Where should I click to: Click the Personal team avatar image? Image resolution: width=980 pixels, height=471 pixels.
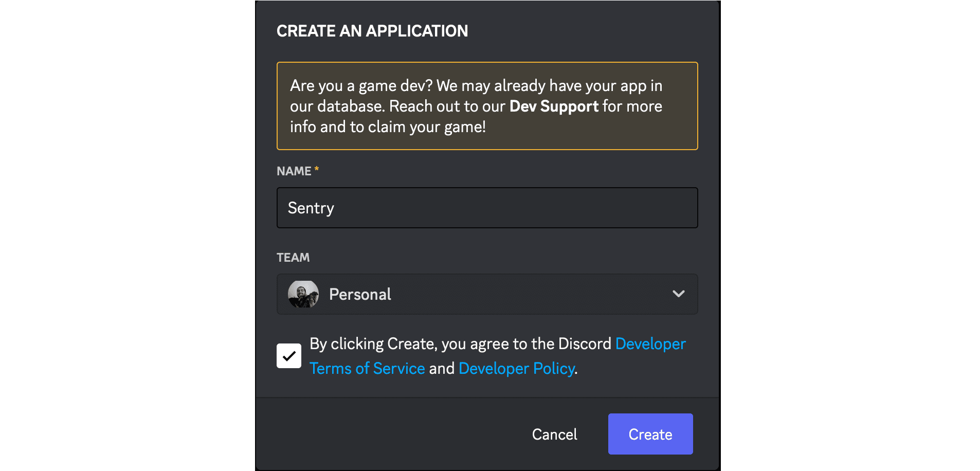pyautogui.click(x=303, y=294)
